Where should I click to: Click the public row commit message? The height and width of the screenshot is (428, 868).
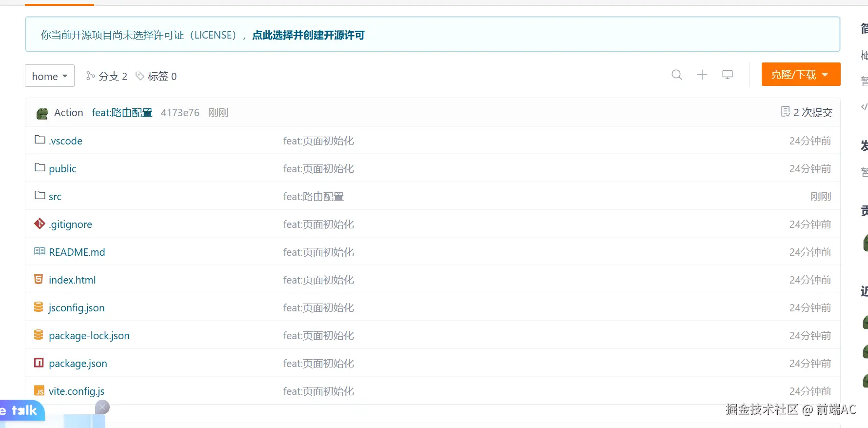click(x=318, y=169)
